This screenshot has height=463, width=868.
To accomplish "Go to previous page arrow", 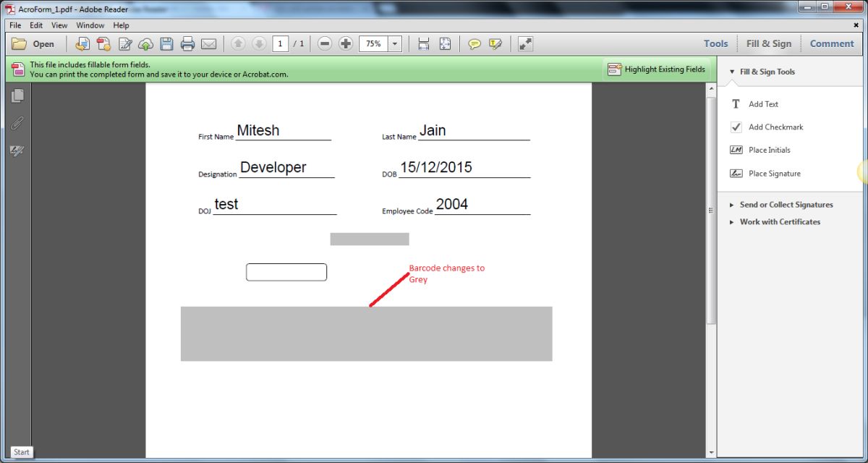I will [238, 44].
